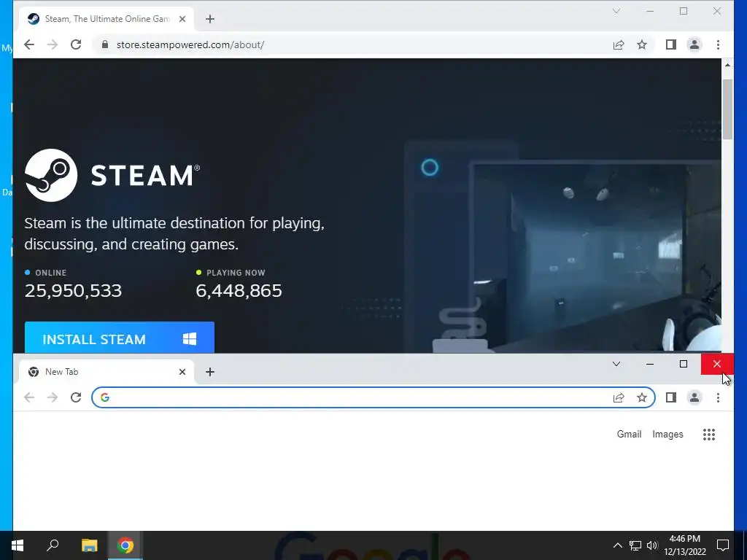Reload the New Tab page
Screen dimensions: 747x560
76,397
